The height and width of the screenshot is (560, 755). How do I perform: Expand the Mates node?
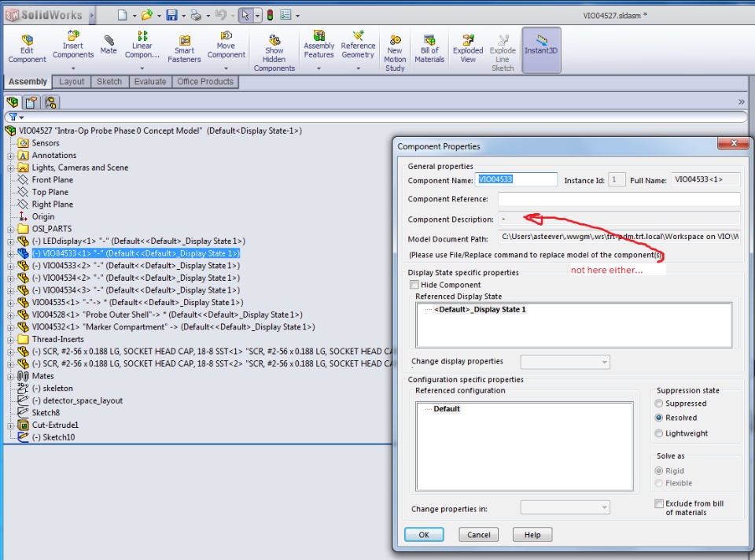click(x=10, y=377)
